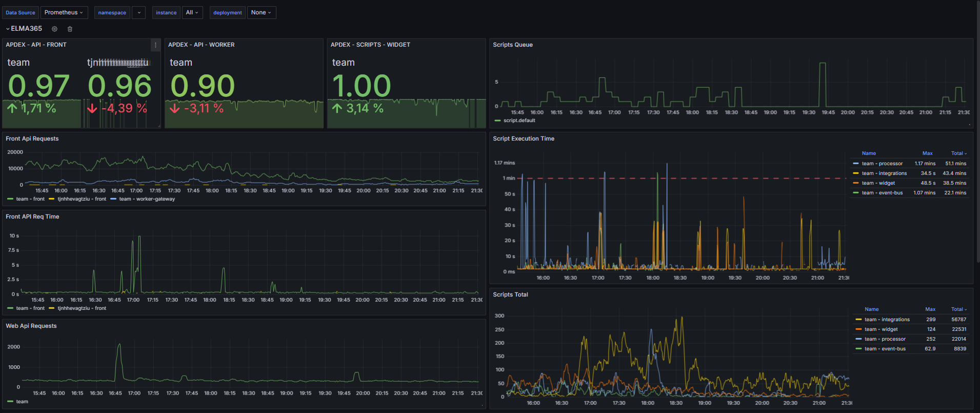
Task: Toggle team - processor series in Scripts Total
Action: [885, 339]
